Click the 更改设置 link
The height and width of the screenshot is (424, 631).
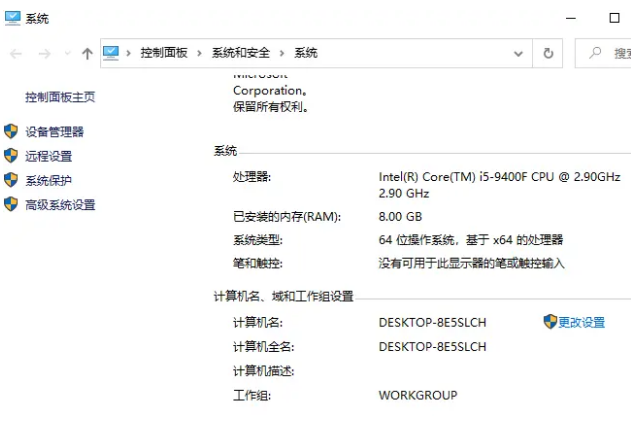(x=581, y=322)
